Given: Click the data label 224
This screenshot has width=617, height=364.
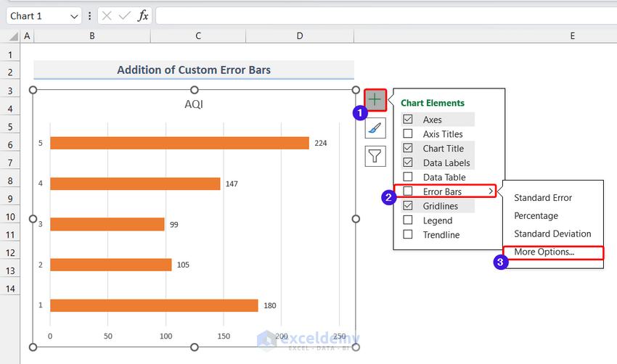Looking at the screenshot, I should pyautogui.click(x=321, y=143).
